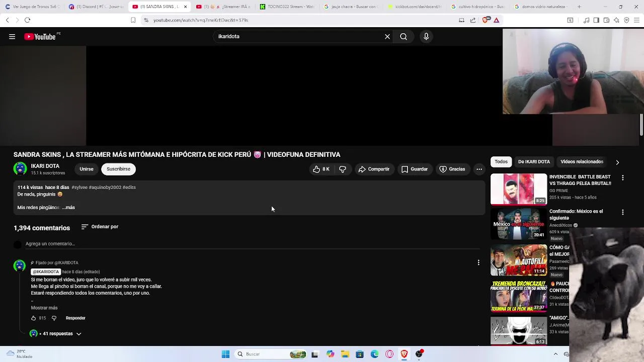The image size is (644, 362).
Task: Open the YouTube hamburger guide menu
Action: point(12,37)
